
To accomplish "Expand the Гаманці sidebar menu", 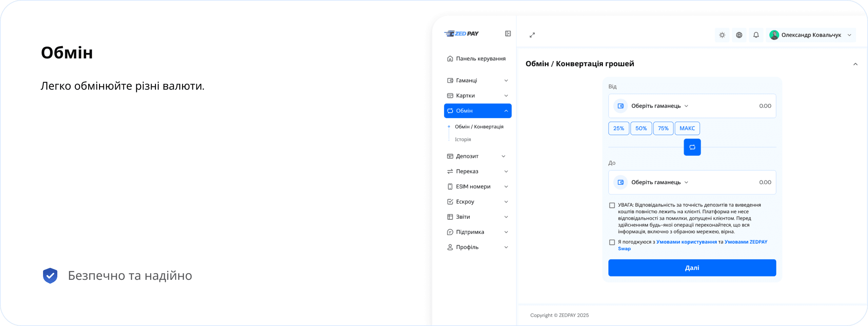I will coord(477,80).
